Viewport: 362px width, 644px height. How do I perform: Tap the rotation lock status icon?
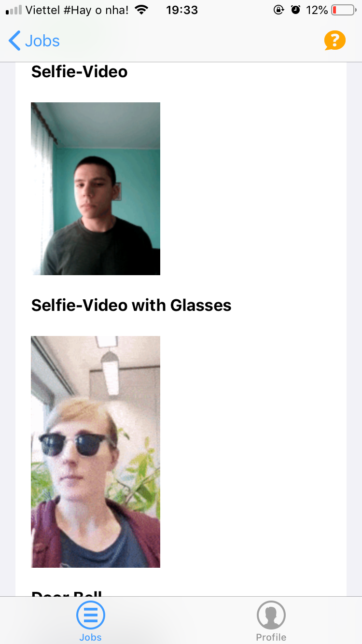pyautogui.click(x=279, y=10)
